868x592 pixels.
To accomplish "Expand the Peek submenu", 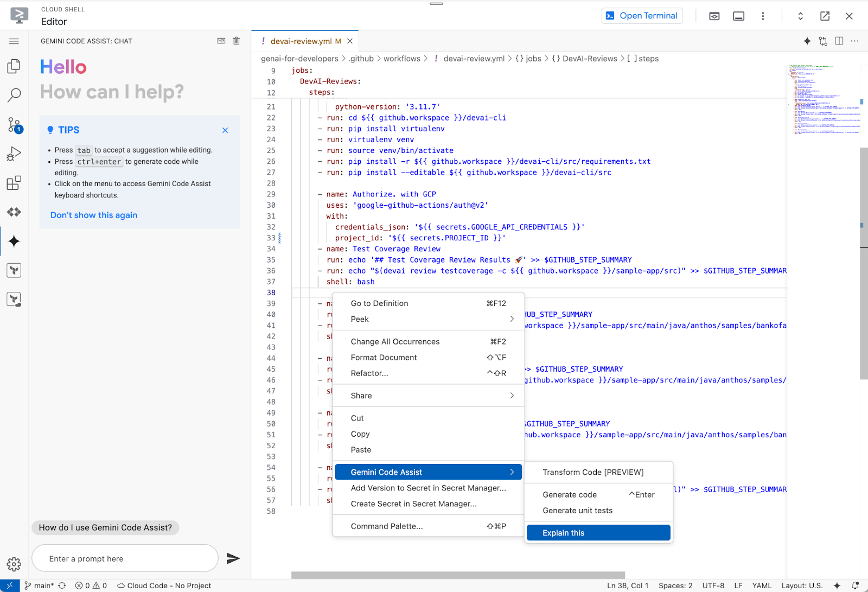I will tap(429, 319).
